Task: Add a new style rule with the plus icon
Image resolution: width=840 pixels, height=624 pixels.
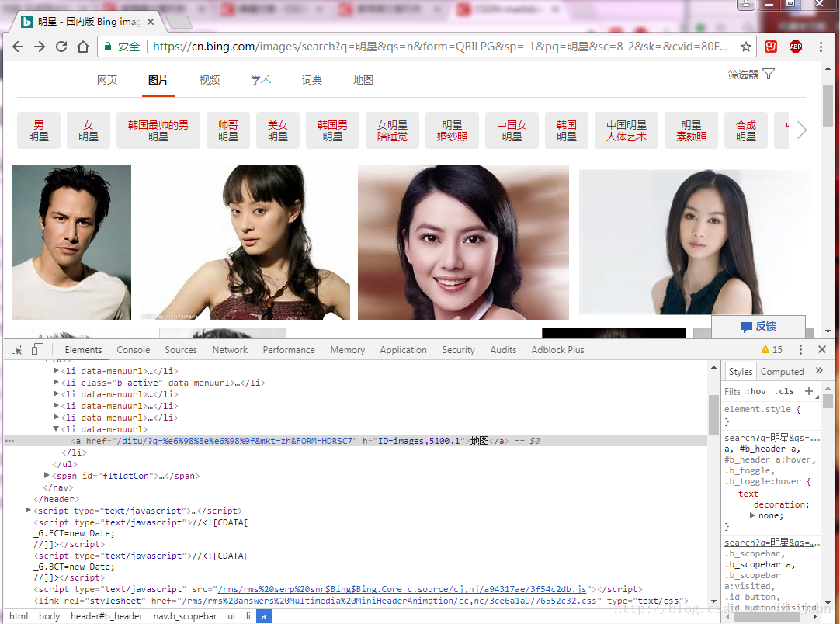Action: [x=809, y=391]
